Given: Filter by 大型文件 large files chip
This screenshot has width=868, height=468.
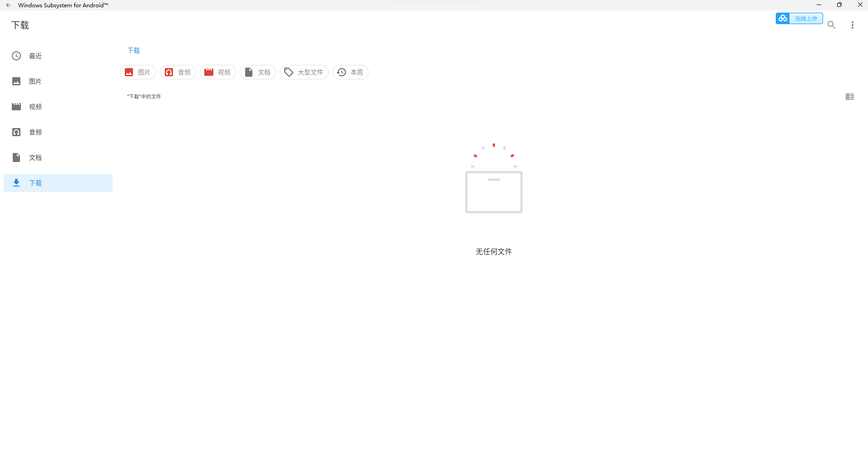Looking at the screenshot, I should [304, 72].
